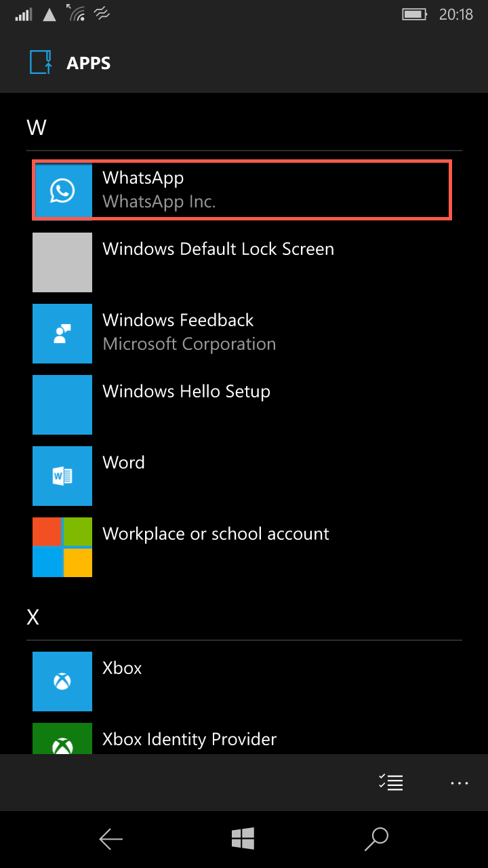This screenshot has height=868, width=488.
Task: Tap the Windows Feedback label
Action: click(178, 320)
